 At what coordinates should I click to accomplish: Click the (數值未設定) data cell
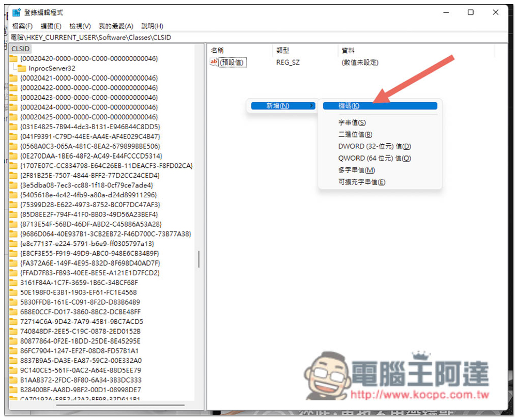360,63
